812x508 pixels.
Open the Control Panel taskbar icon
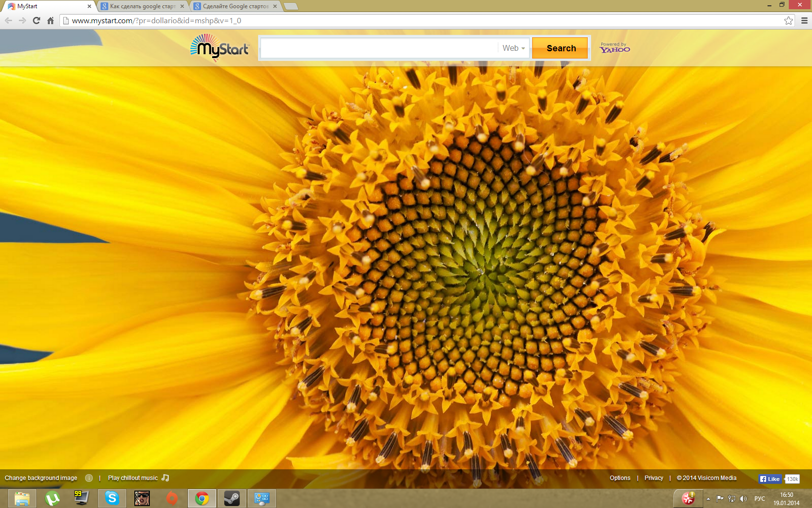coord(262,498)
